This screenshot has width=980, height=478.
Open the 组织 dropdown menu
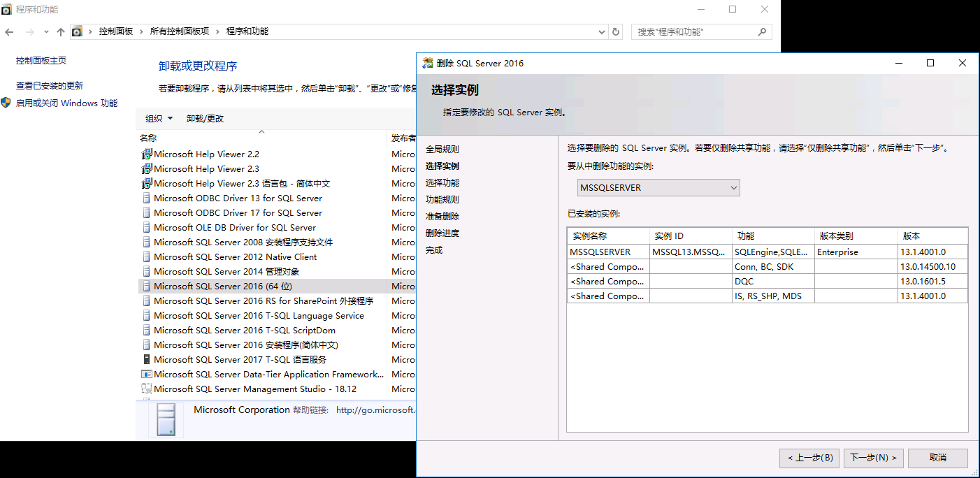point(159,119)
